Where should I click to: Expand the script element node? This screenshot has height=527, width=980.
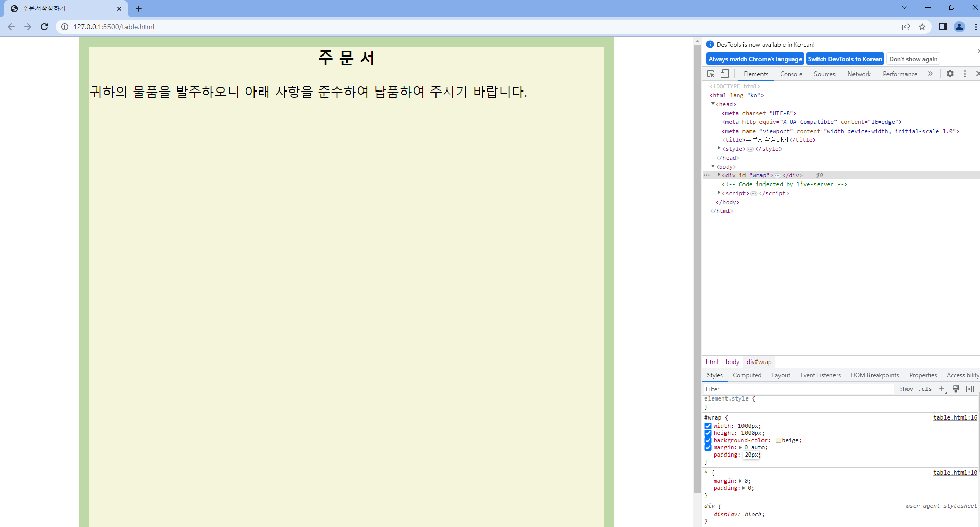pos(719,193)
